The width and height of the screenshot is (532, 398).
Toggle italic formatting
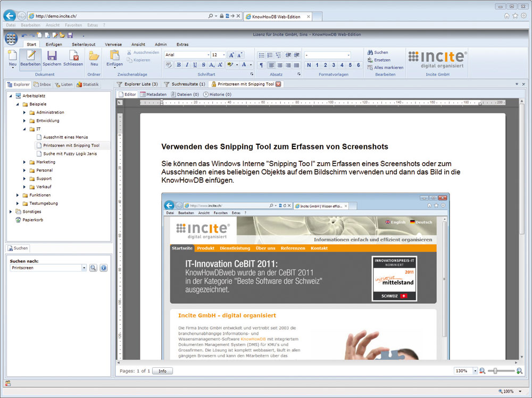tap(187, 65)
